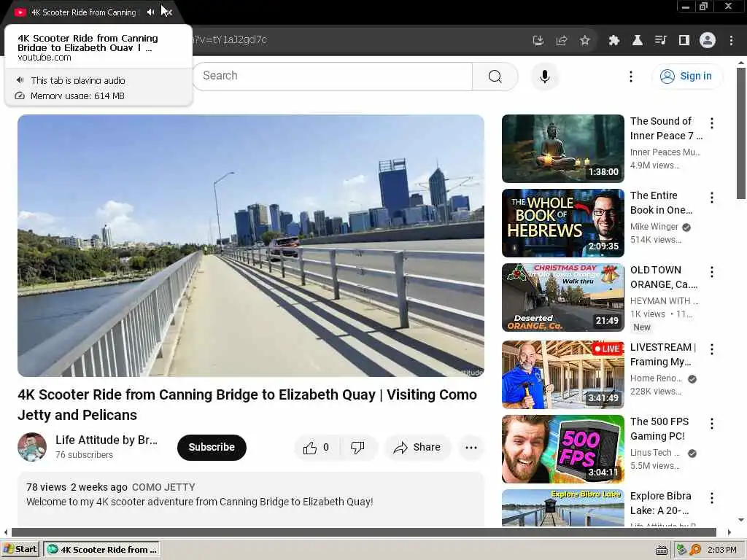Click the 2:03 PM taskbar clock
Image resolution: width=747 pixels, height=560 pixels.
(x=721, y=550)
